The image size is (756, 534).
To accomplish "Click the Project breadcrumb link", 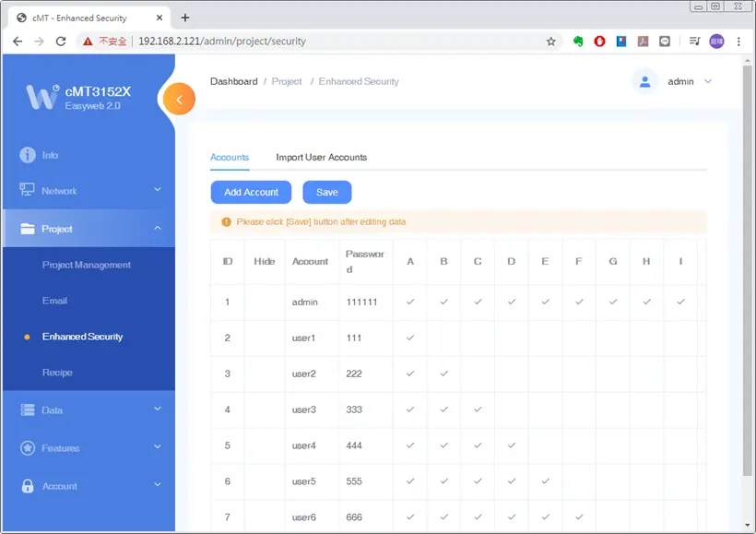I will point(287,81).
